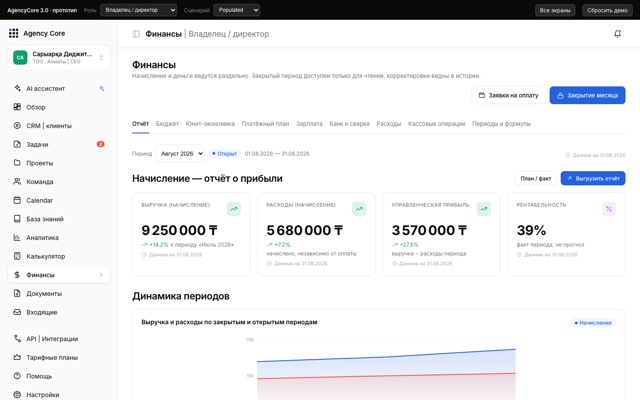
Task: Switch to the Расходы tab
Action: [389, 124]
